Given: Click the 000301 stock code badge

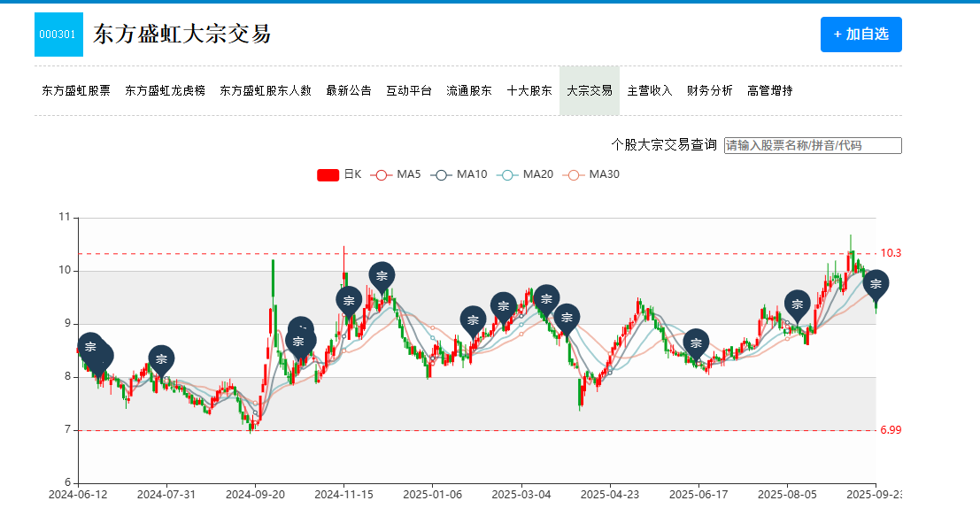Looking at the screenshot, I should tap(58, 35).
